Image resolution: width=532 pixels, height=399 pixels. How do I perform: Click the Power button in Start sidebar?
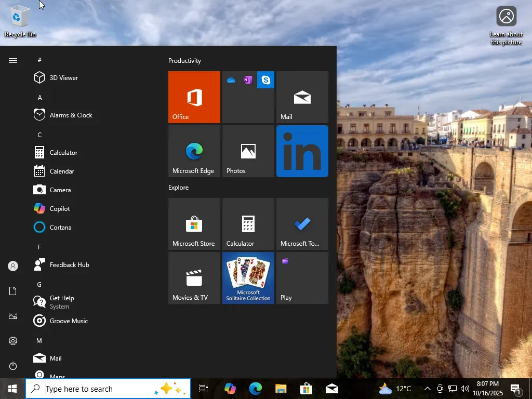coord(13,366)
